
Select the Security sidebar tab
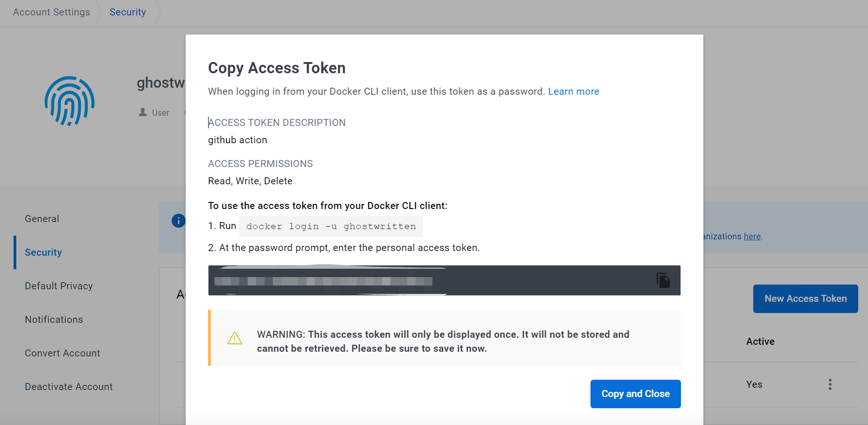[43, 252]
